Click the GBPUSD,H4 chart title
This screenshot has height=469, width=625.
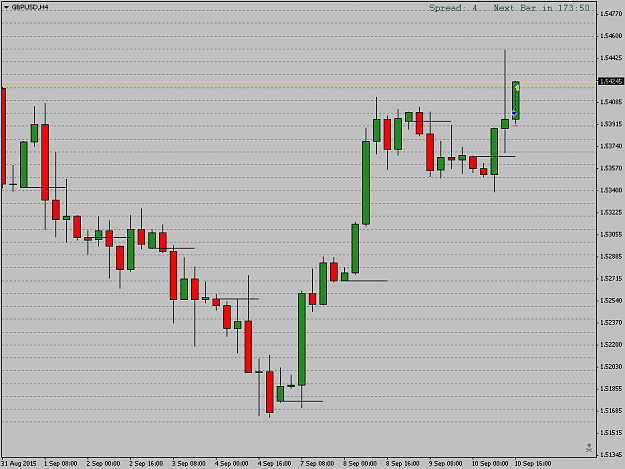(30, 7)
